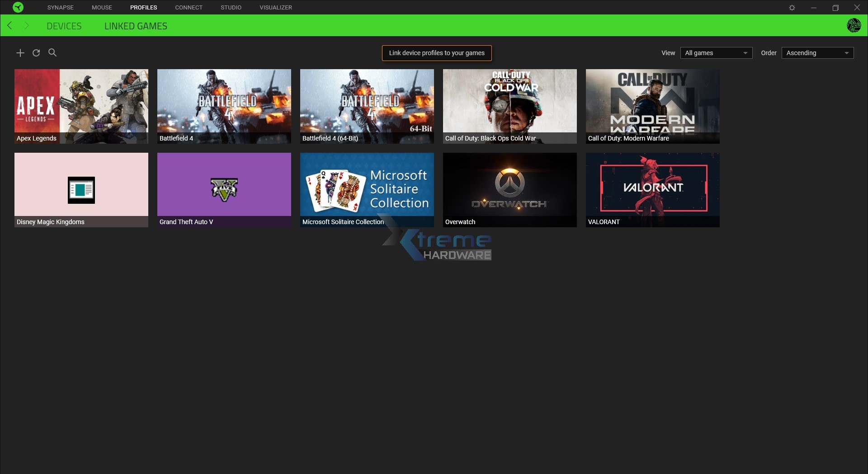
Task: Open Synapse settings via the gear icon
Action: coord(793,7)
